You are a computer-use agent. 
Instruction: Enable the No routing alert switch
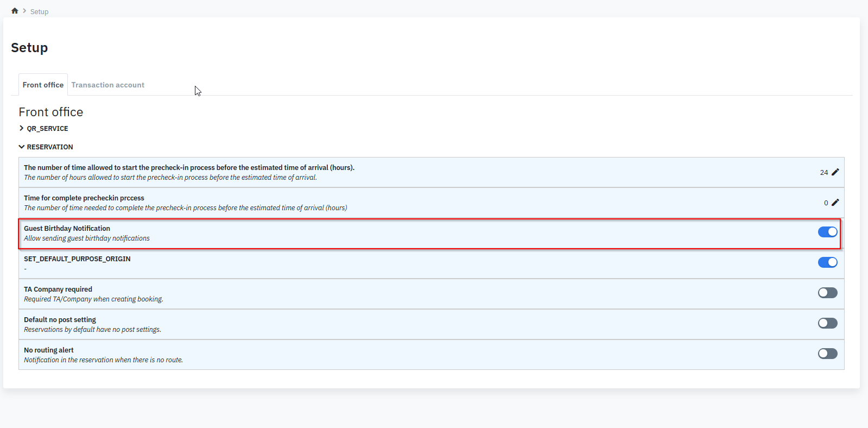tap(827, 354)
